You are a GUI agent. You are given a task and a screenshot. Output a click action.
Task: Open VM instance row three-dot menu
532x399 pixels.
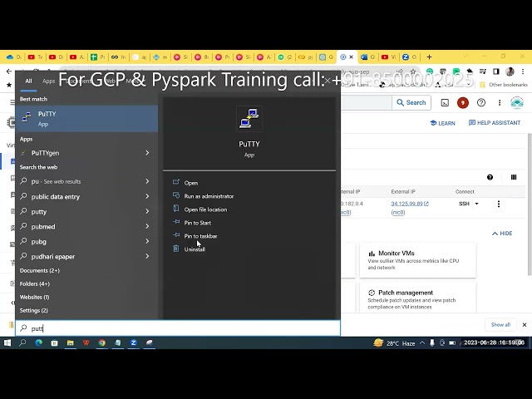pos(499,204)
